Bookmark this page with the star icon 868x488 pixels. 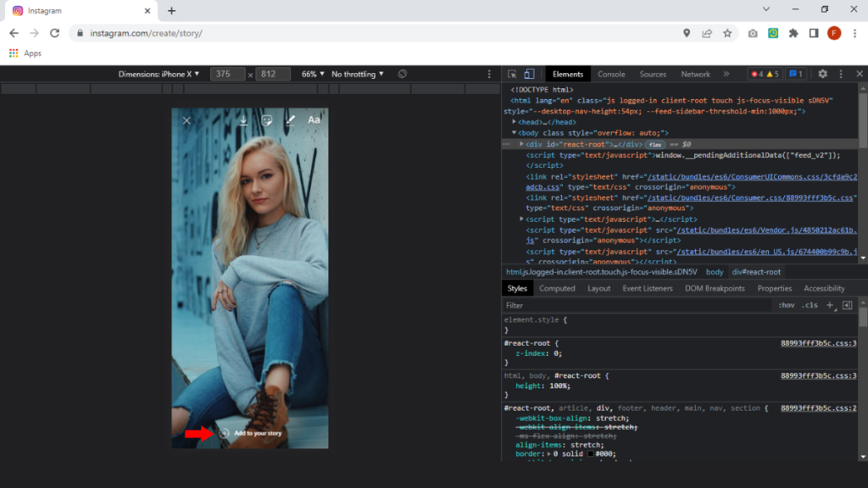point(727,33)
